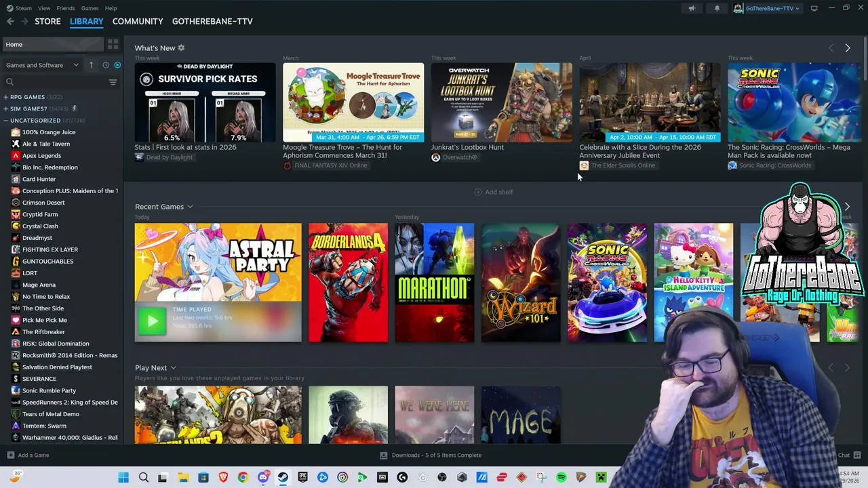Open File Explorer from the taskbar
868x488 pixels.
tap(183, 478)
